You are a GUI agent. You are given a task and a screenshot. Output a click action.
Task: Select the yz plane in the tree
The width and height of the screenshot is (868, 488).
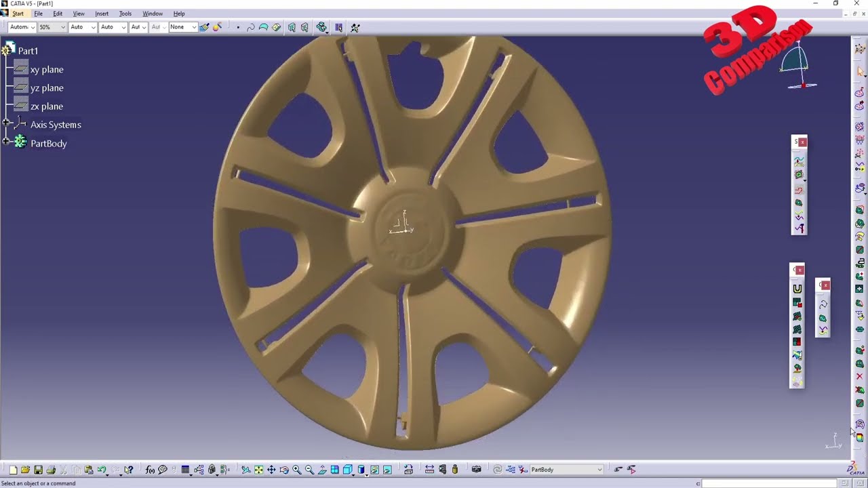pyautogui.click(x=47, y=88)
